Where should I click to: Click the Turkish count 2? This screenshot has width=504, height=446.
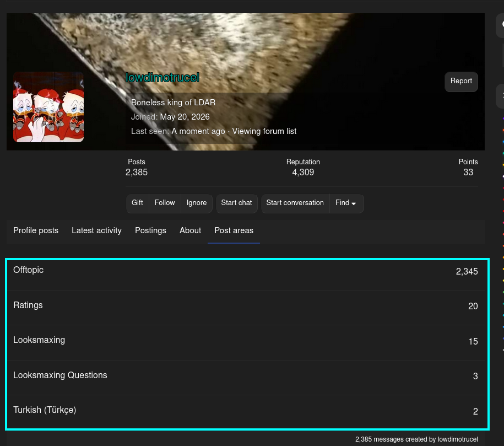point(475,412)
